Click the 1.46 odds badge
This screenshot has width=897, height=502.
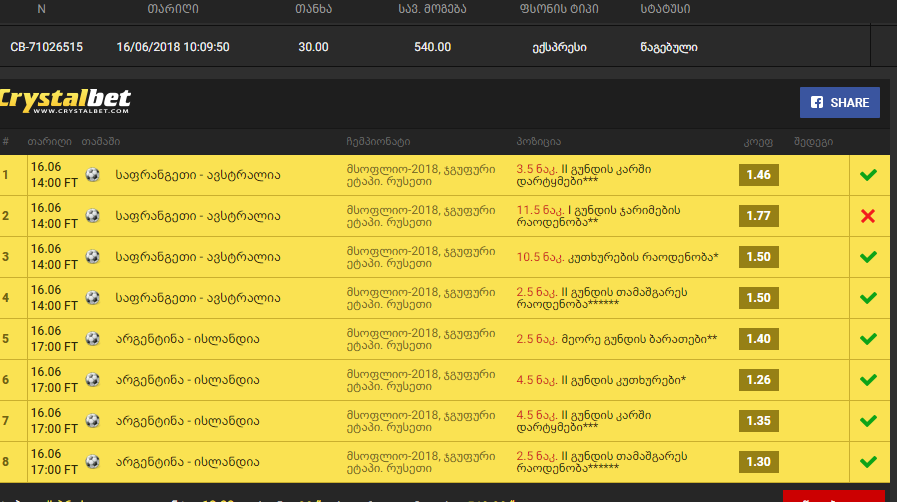click(759, 175)
